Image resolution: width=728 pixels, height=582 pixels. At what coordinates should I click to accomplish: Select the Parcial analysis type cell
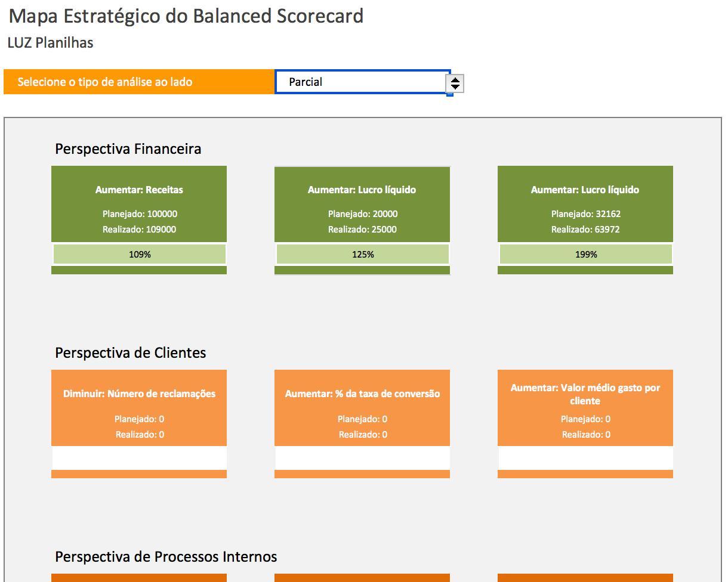(362, 82)
